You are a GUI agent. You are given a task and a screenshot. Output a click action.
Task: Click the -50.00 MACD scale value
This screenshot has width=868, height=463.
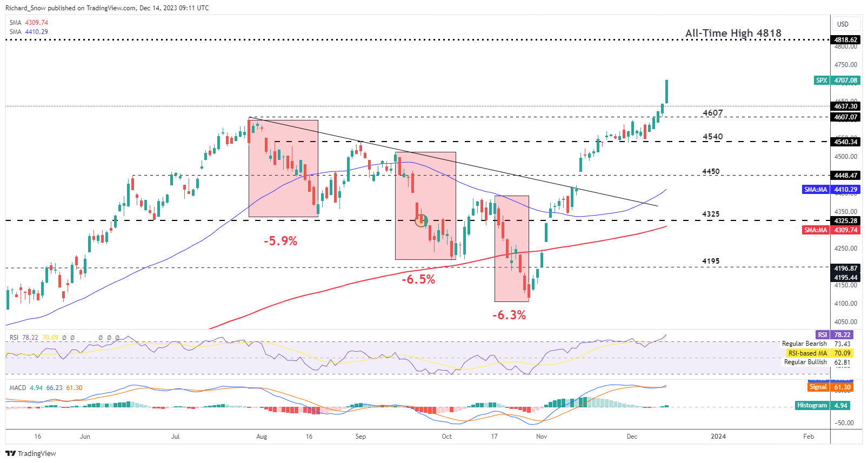pyautogui.click(x=845, y=423)
